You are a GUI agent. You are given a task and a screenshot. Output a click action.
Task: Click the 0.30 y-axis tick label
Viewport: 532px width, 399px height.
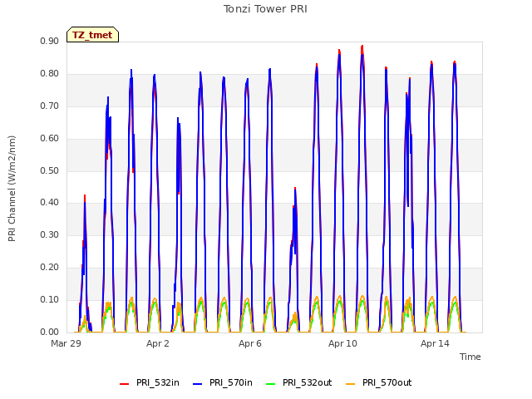(x=50, y=234)
